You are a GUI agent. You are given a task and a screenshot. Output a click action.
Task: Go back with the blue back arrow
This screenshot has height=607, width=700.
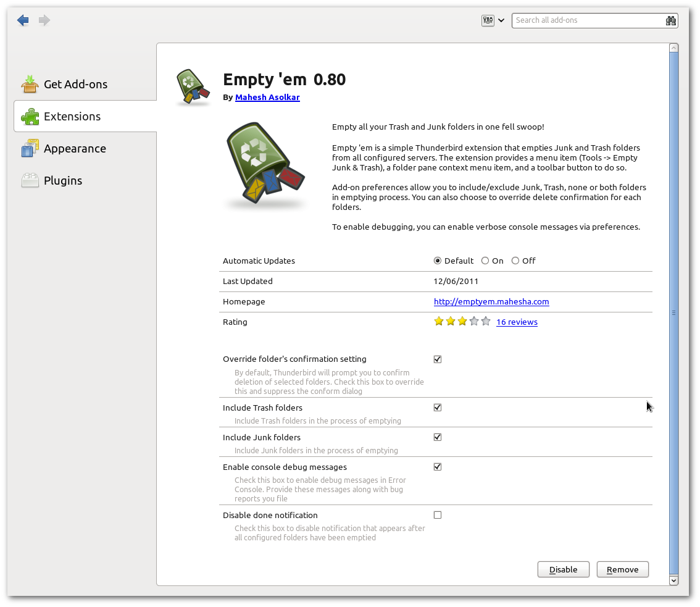click(23, 20)
